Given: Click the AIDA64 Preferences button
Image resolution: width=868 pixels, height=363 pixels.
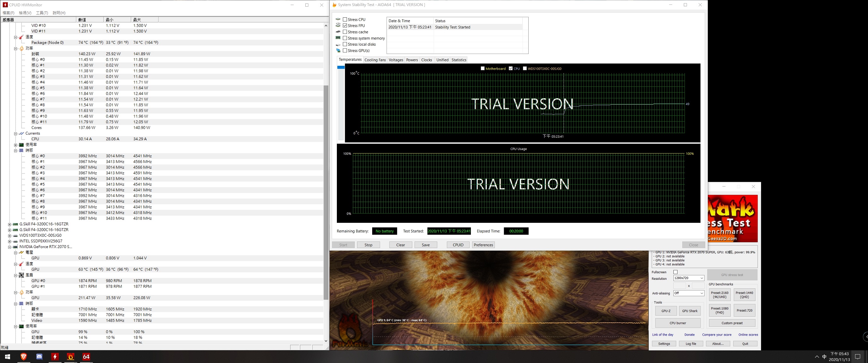Looking at the screenshot, I should 483,245.
